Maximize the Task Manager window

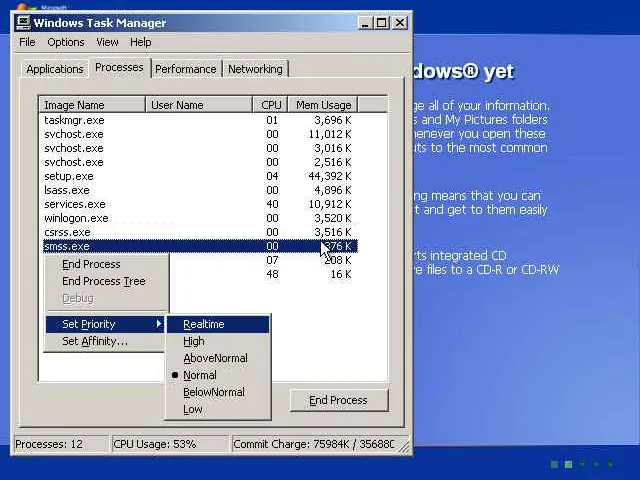382,23
